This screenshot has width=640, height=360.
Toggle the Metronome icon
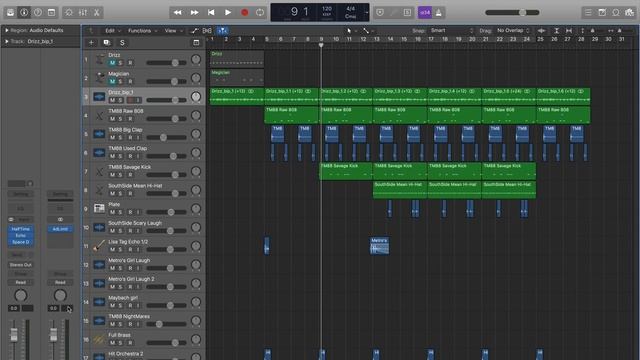point(439,13)
